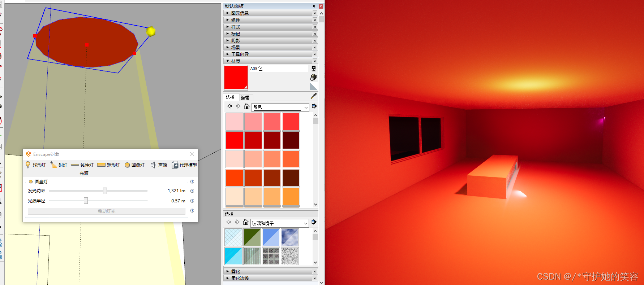Pick the eyedropper sample paint tool
644x285 pixels.
[x=313, y=96]
